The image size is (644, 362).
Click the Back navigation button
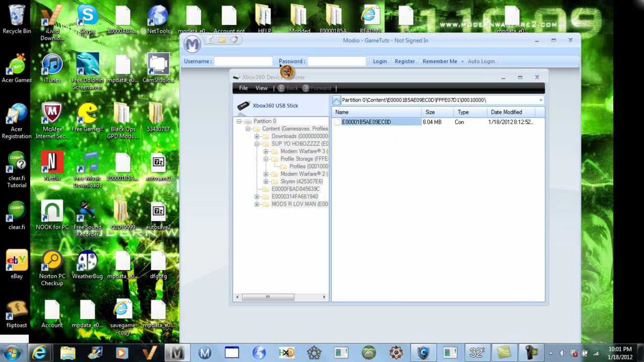pyautogui.click(x=288, y=88)
